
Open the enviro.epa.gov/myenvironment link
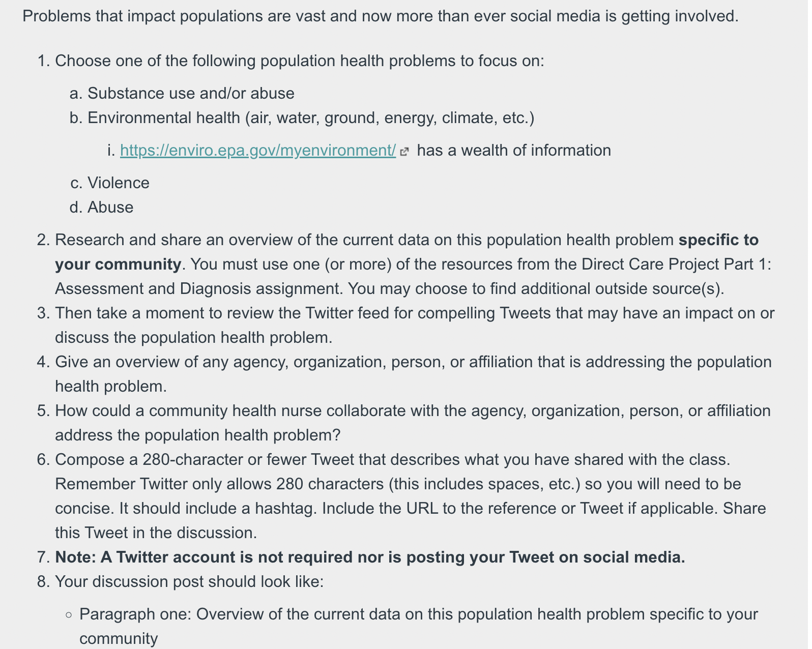[x=258, y=151]
